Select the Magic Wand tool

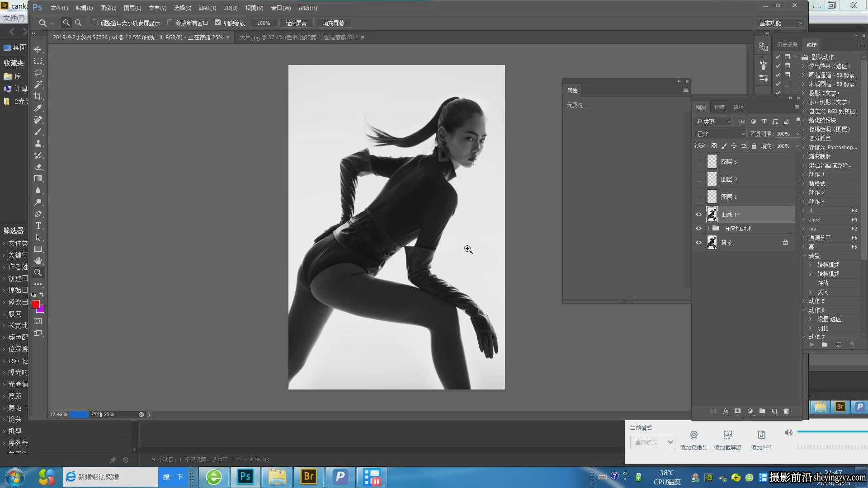[x=38, y=84]
